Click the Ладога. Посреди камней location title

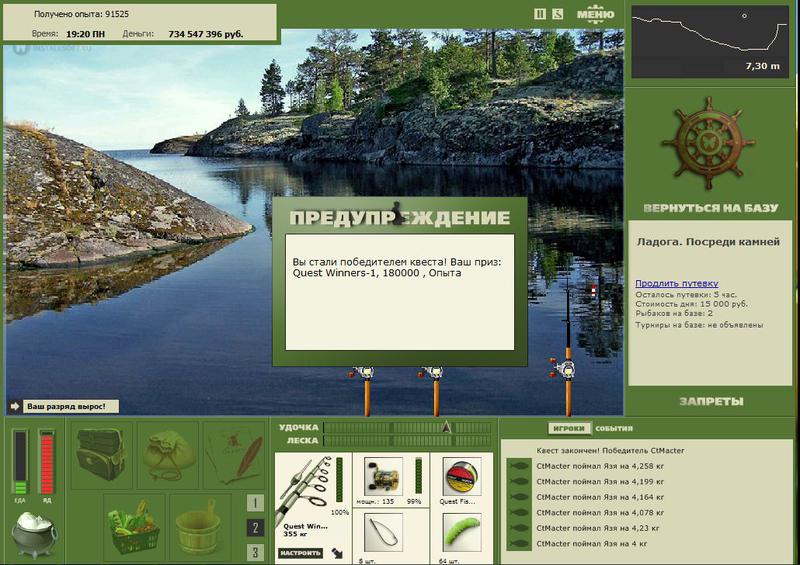click(708, 242)
